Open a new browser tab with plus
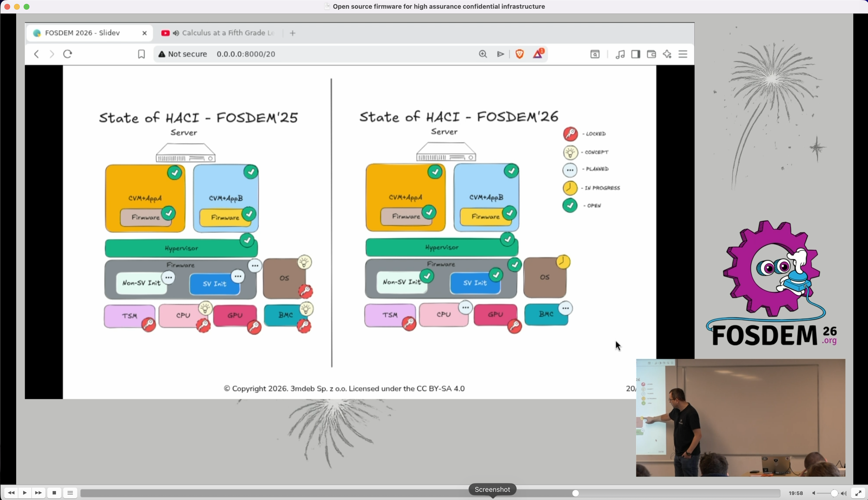 tap(292, 33)
